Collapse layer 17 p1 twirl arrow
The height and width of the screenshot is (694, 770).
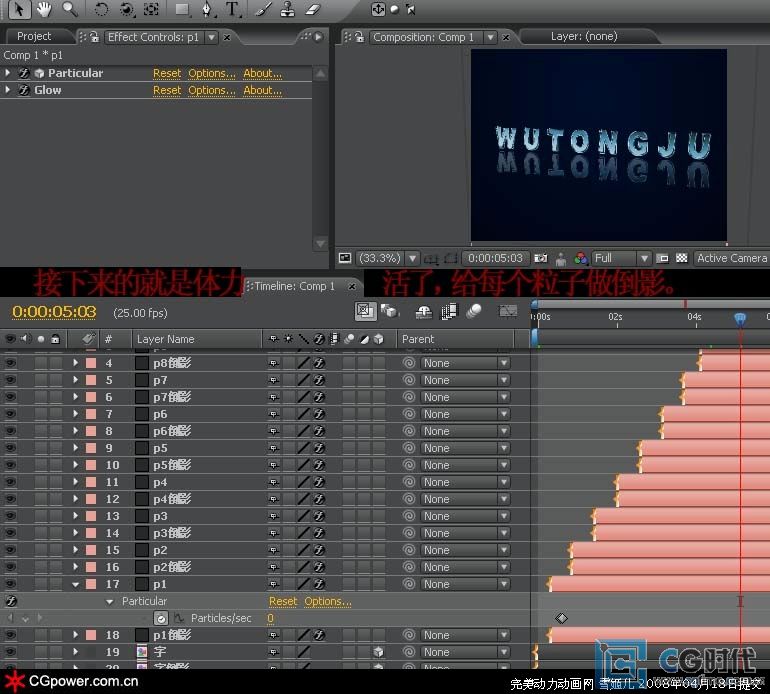tap(75, 584)
